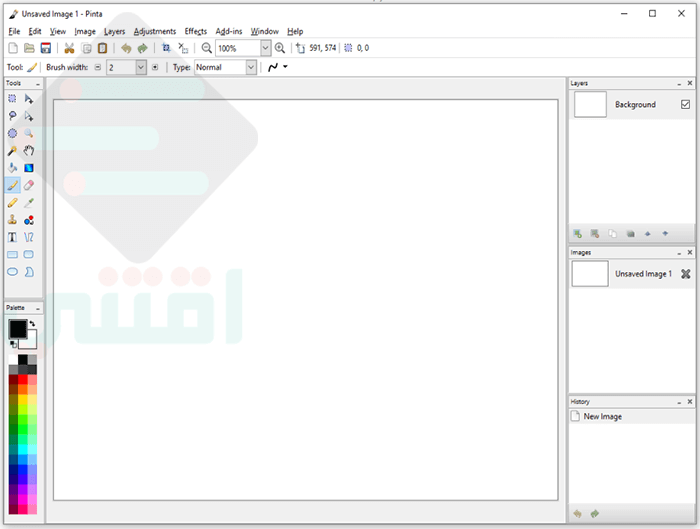Viewport: 700px width, 529px height.
Task: Click the Deselect All toolbar icon
Action: click(183, 48)
